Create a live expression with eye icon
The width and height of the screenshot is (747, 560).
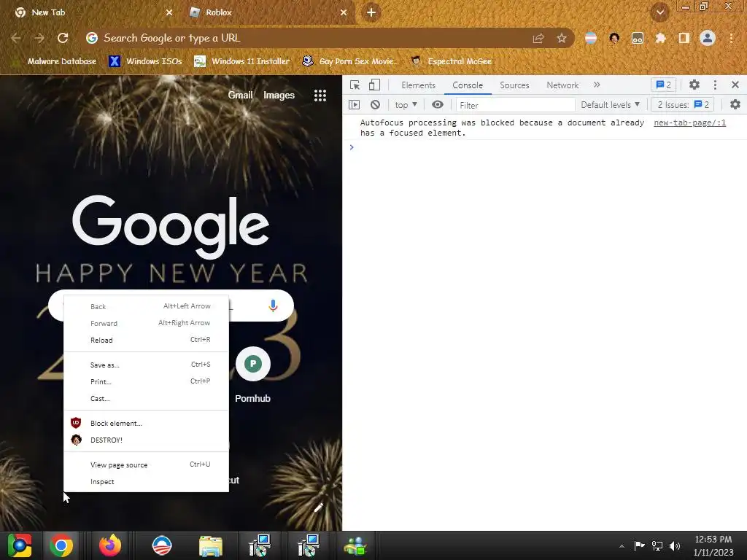point(438,105)
